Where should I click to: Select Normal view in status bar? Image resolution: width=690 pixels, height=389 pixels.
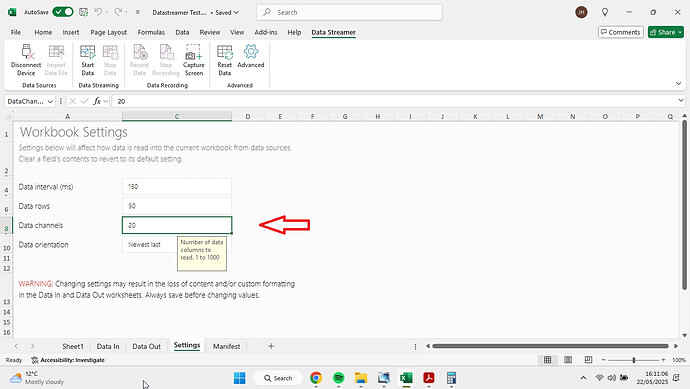pyautogui.click(x=547, y=360)
